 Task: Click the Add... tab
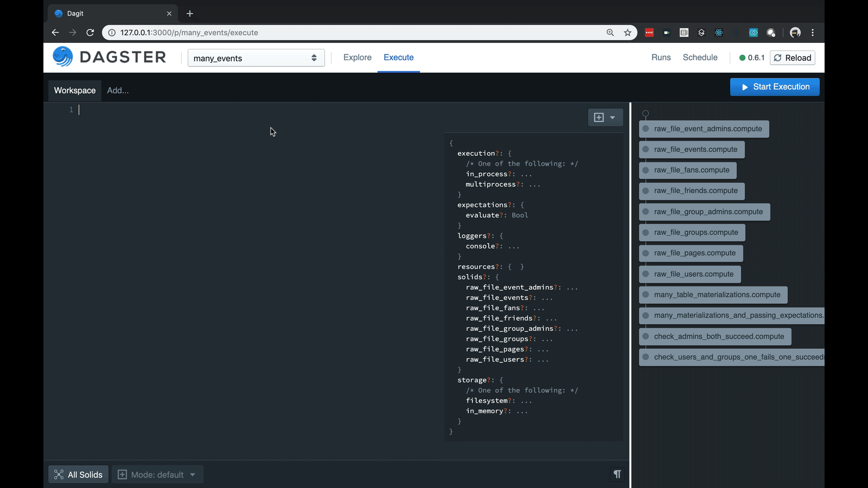point(118,90)
